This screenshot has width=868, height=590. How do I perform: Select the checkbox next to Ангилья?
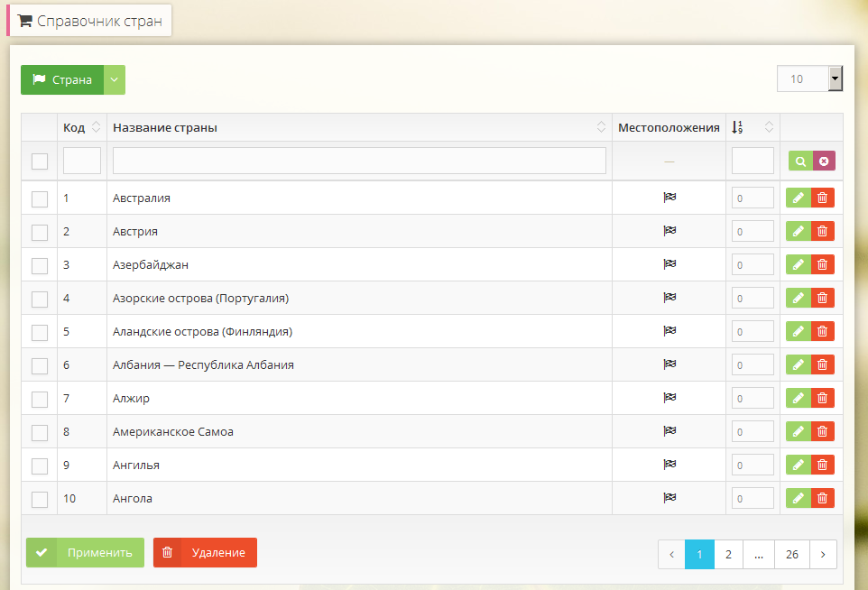[x=40, y=466]
